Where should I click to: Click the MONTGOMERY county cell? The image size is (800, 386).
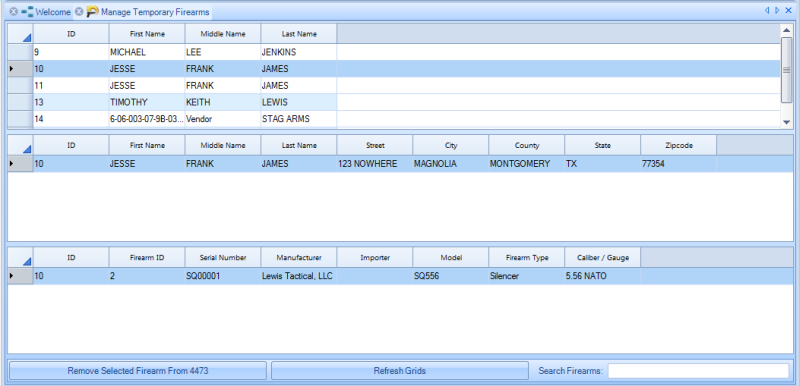tap(527, 164)
